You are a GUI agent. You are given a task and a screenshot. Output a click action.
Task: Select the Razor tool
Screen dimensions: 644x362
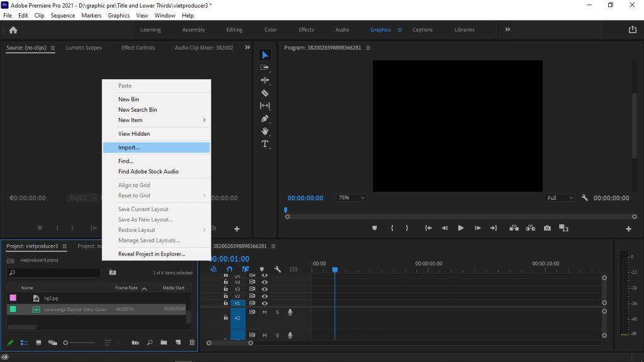[x=265, y=93]
